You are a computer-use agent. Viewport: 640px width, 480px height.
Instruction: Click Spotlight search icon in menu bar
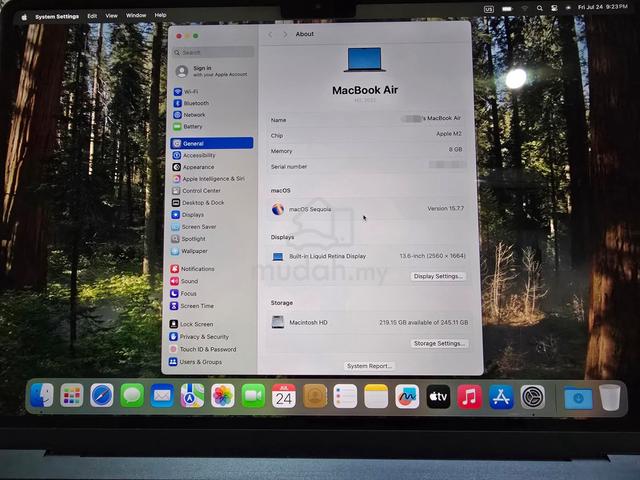point(540,8)
